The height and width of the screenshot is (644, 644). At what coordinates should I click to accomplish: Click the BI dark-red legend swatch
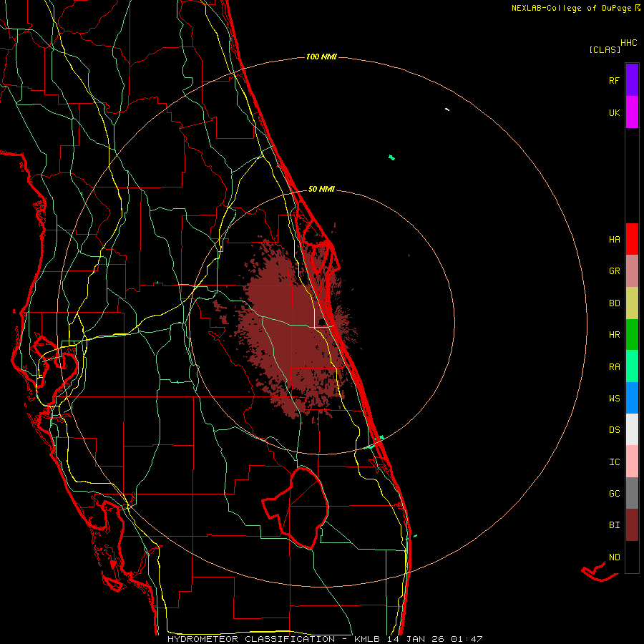click(632, 525)
